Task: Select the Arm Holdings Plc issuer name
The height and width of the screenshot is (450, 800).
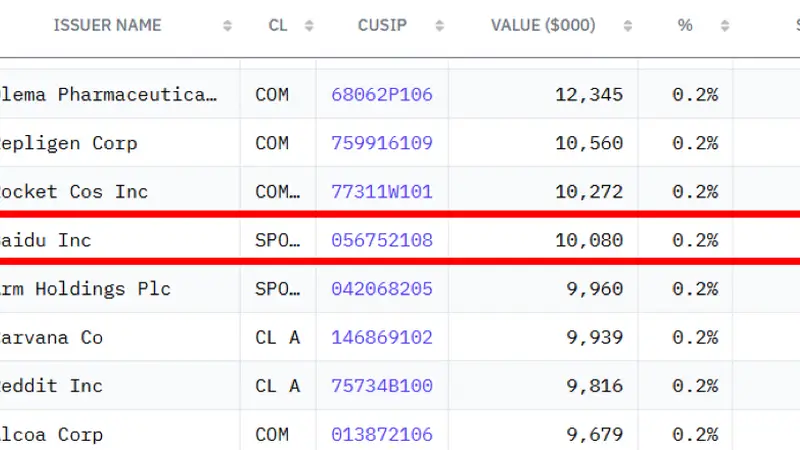Action: 85,289
